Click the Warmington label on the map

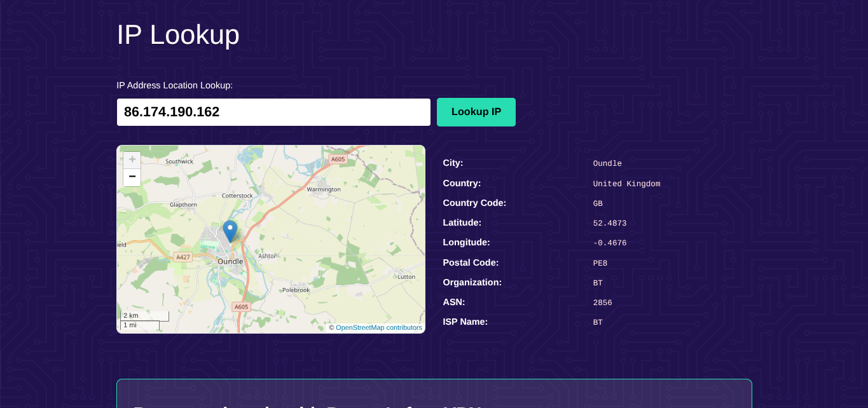(x=324, y=189)
